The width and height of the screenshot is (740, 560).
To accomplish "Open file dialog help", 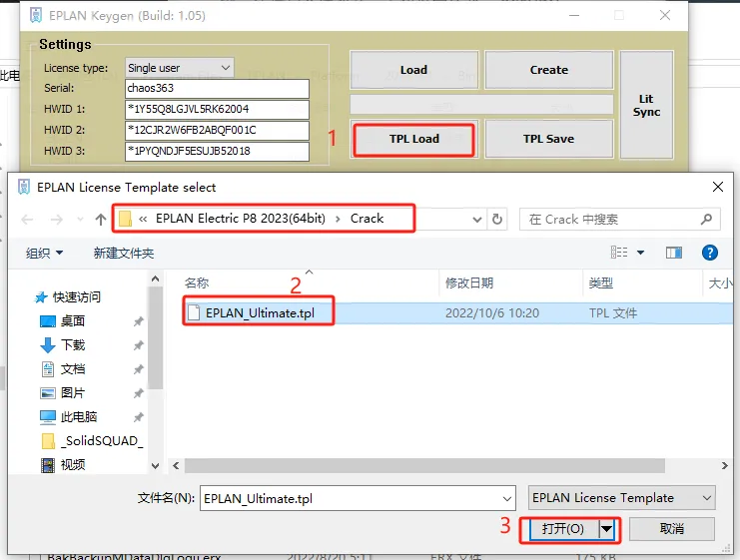I will click(x=710, y=253).
